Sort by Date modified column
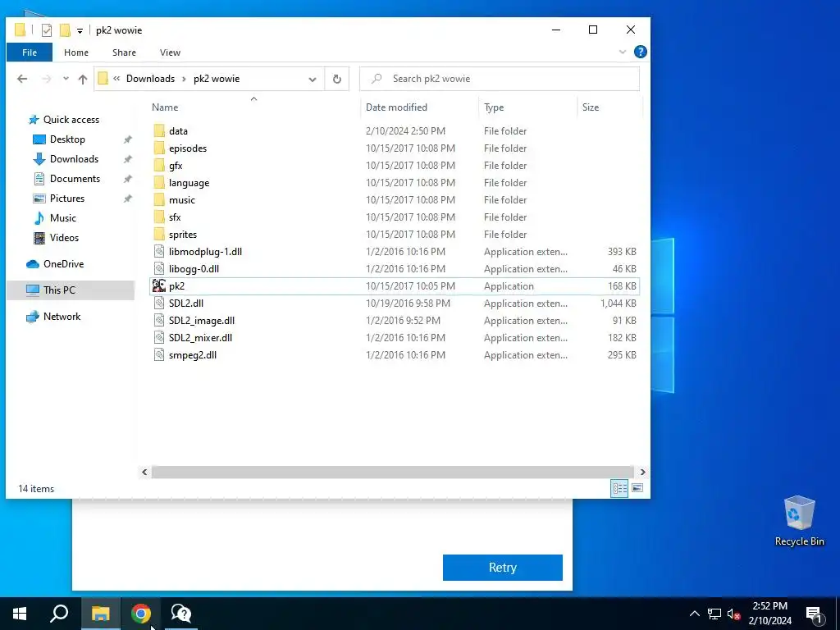Screen dimensions: 840x630 (x=396, y=107)
